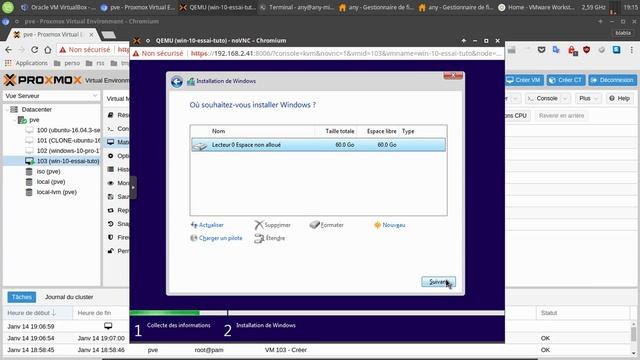Image resolution: width=640 pixels, height=360 pixels.
Task: Click the Statut column header
Action: click(549, 313)
